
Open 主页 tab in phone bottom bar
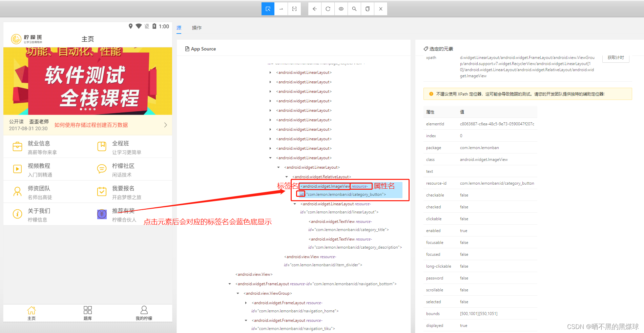click(x=32, y=313)
